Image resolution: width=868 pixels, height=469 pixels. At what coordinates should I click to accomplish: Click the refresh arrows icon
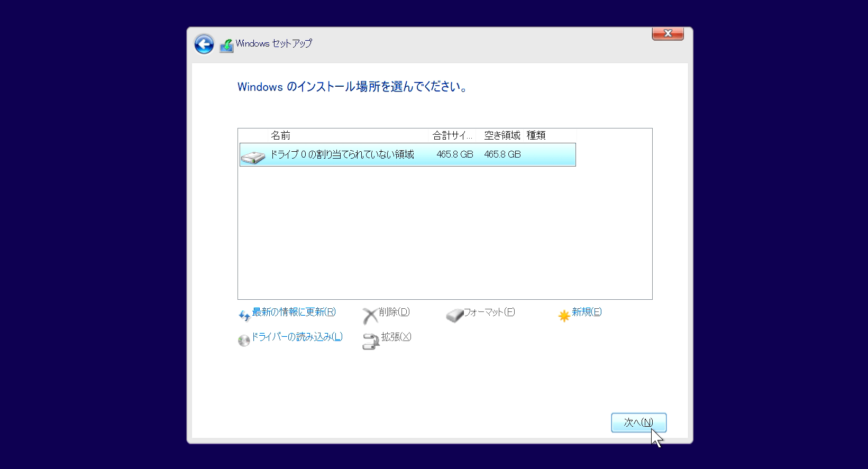(x=244, y=316)
